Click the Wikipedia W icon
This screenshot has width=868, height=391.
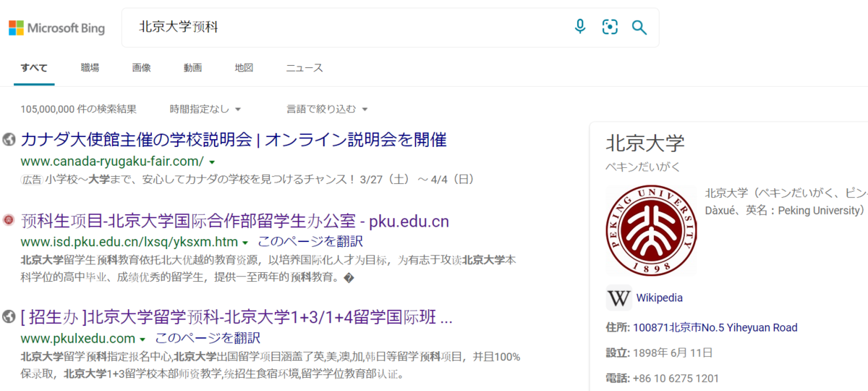(619, 298)
